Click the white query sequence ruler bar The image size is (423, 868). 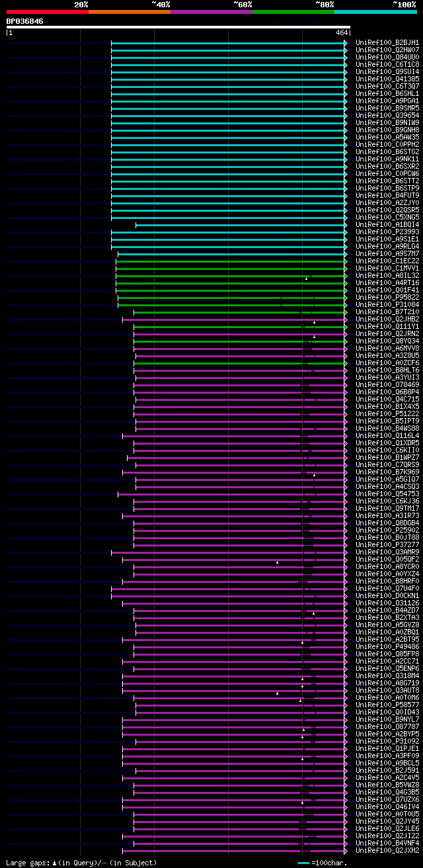point(178,27)
